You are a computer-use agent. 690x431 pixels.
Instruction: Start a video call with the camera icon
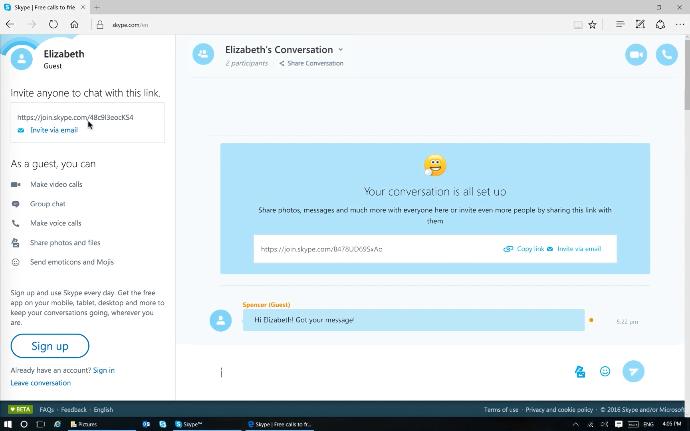[636, 55]
